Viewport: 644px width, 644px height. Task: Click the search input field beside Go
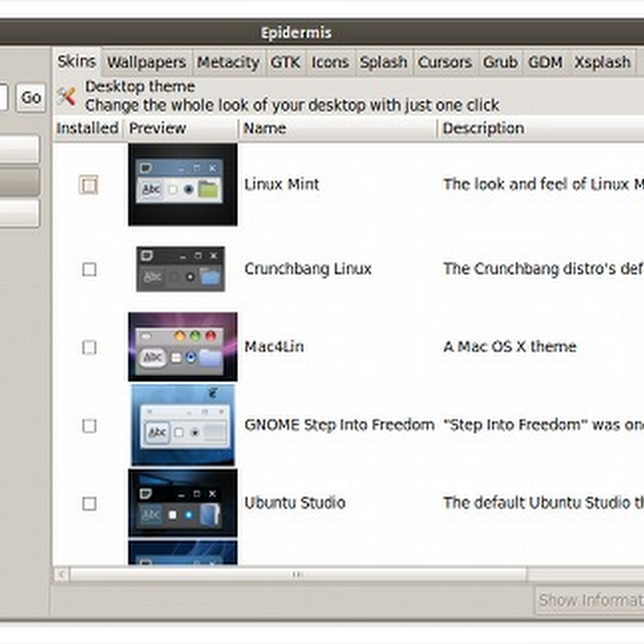click(4, 97)
